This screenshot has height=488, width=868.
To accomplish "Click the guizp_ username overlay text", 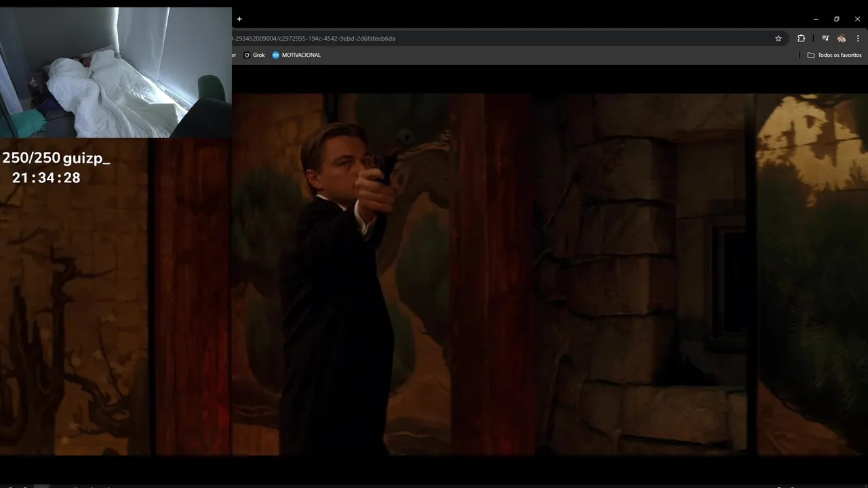I will (86, 159).
